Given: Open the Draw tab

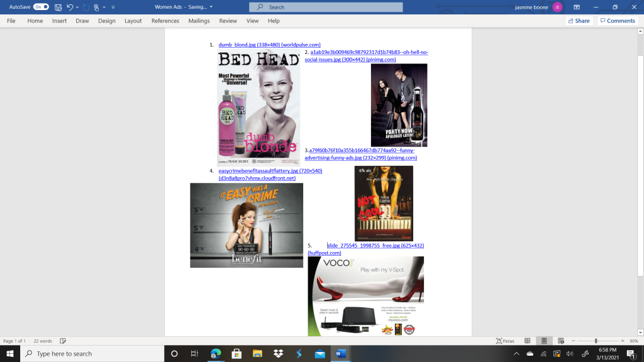Looking at the screenshot, I should click(x=82, y=21).
